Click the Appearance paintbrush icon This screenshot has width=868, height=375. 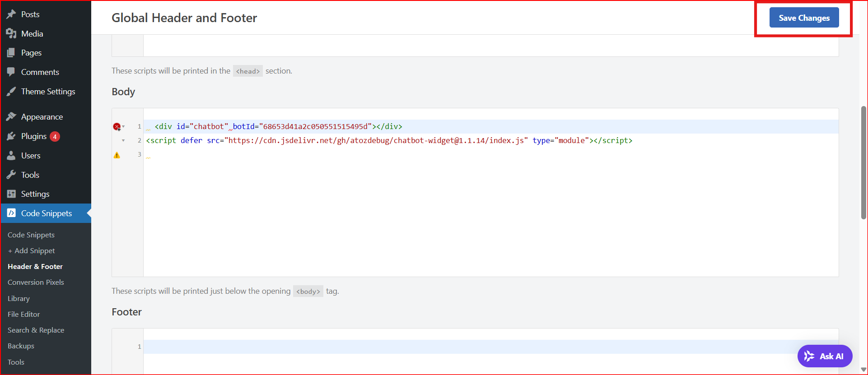click(x=11, y=117)
